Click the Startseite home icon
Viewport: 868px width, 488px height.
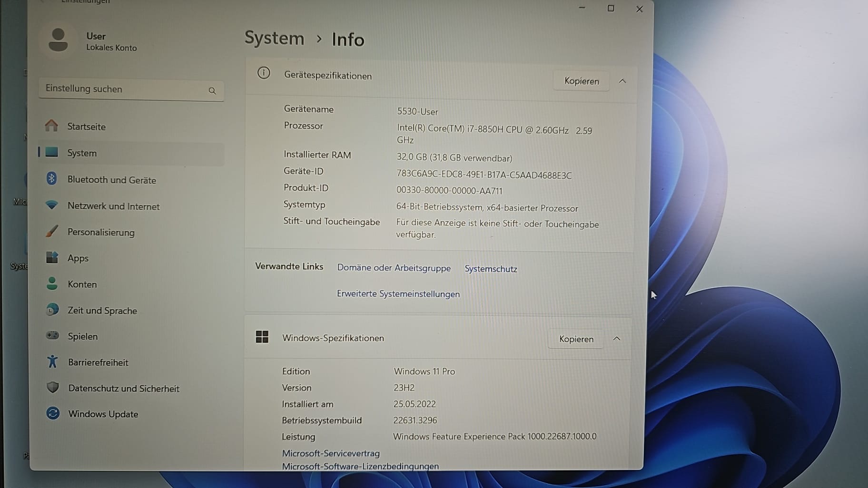coord(51,126)
